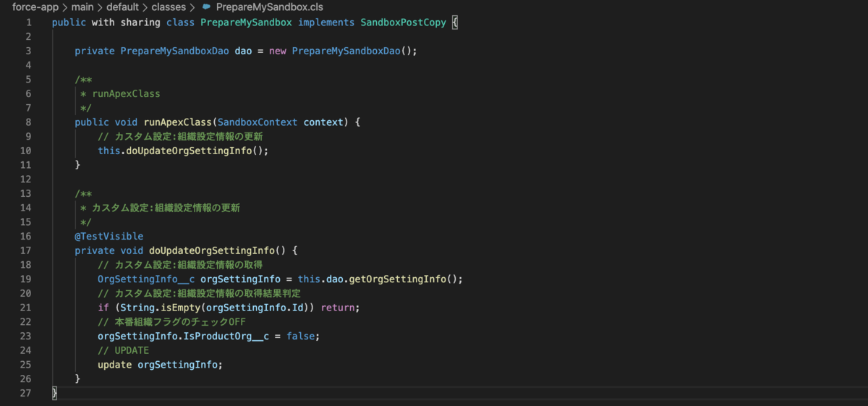This screenshot has height=406, width=868.
Task: Click line number 3 in the gutter
Action: click(x=28, y=51)
